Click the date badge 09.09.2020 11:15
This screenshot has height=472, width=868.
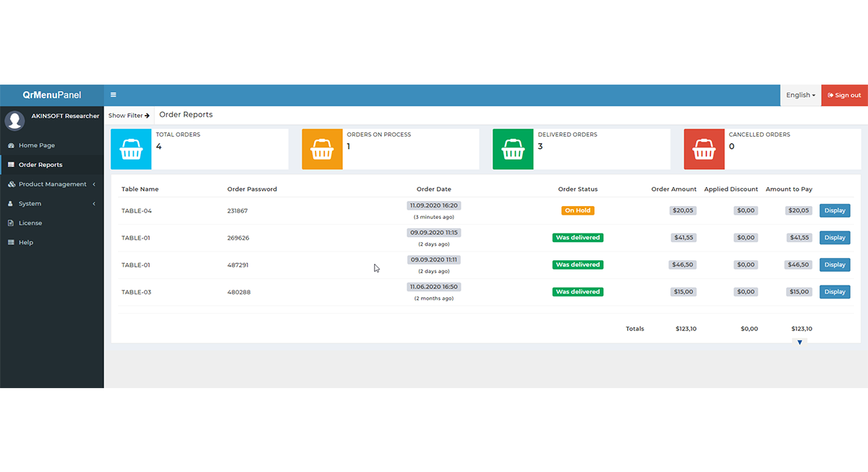click(x=434, y=233)
